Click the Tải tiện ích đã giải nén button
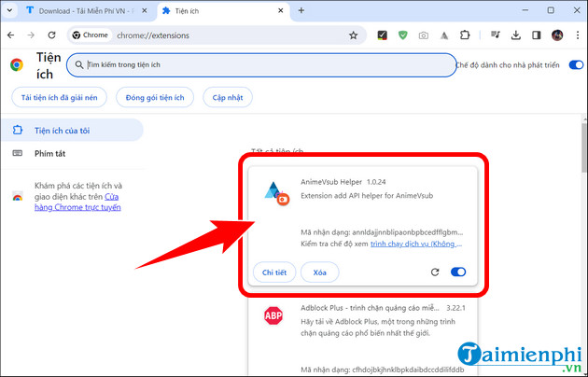Screen dimensions: 588x377 (60, 98)
